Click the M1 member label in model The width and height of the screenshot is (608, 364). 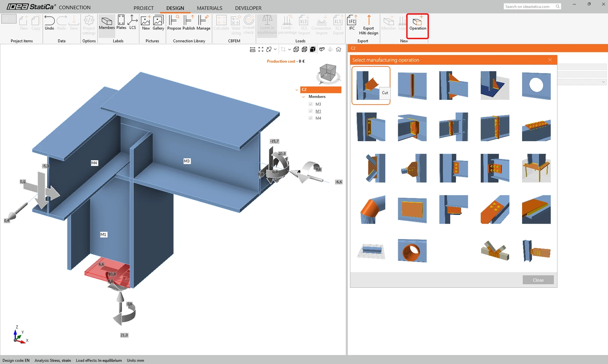pyautogui.click(x=103, y=235)
